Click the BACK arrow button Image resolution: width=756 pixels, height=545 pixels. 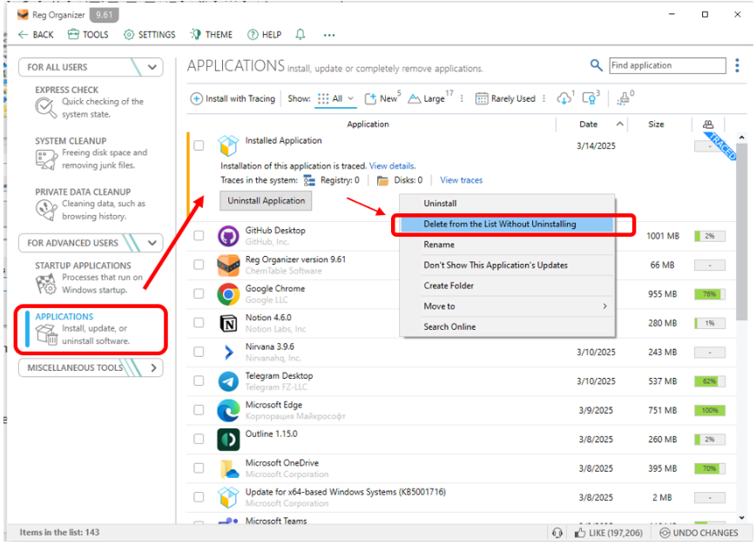coord(36,35)
